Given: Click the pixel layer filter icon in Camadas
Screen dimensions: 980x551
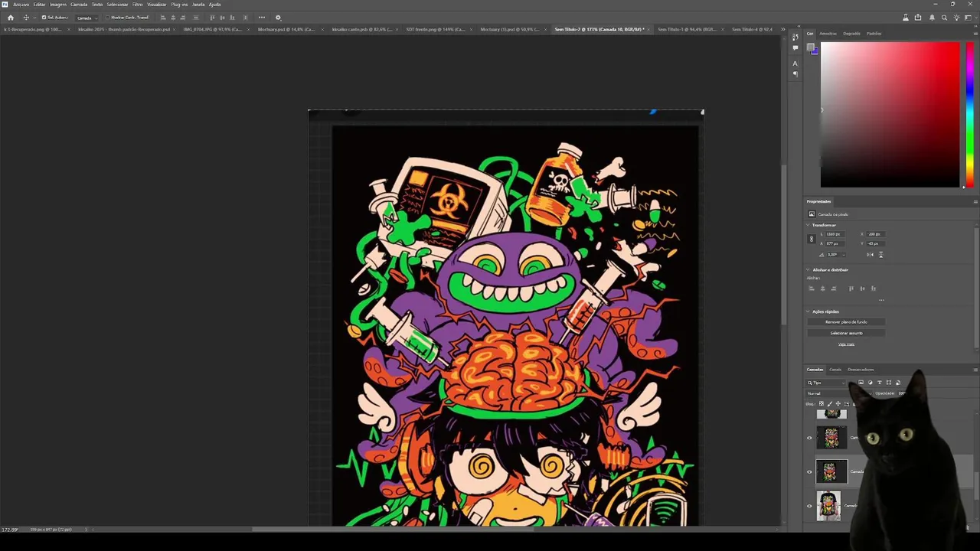Looking at the screenshot, I should tap(861, 383).
